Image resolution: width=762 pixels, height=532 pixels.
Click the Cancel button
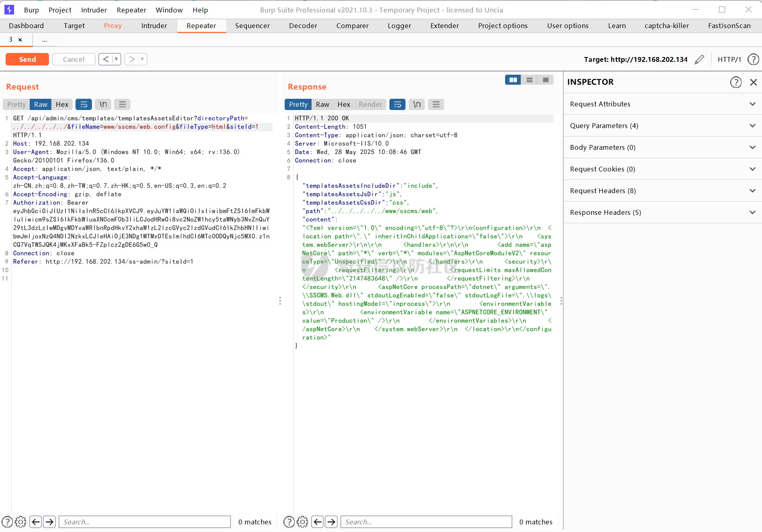[73, 59]
